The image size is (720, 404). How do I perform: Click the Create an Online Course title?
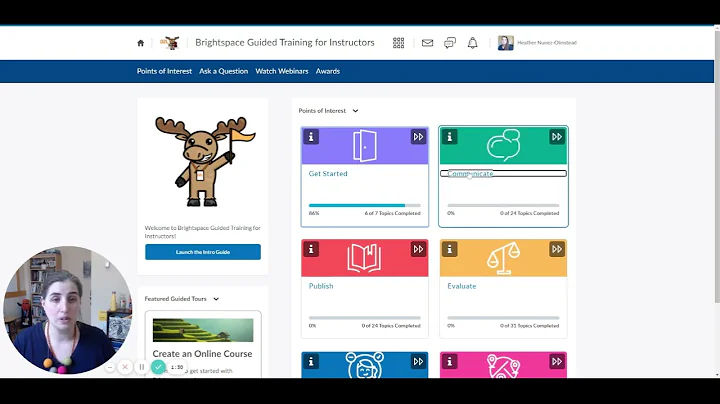[202, 354]
